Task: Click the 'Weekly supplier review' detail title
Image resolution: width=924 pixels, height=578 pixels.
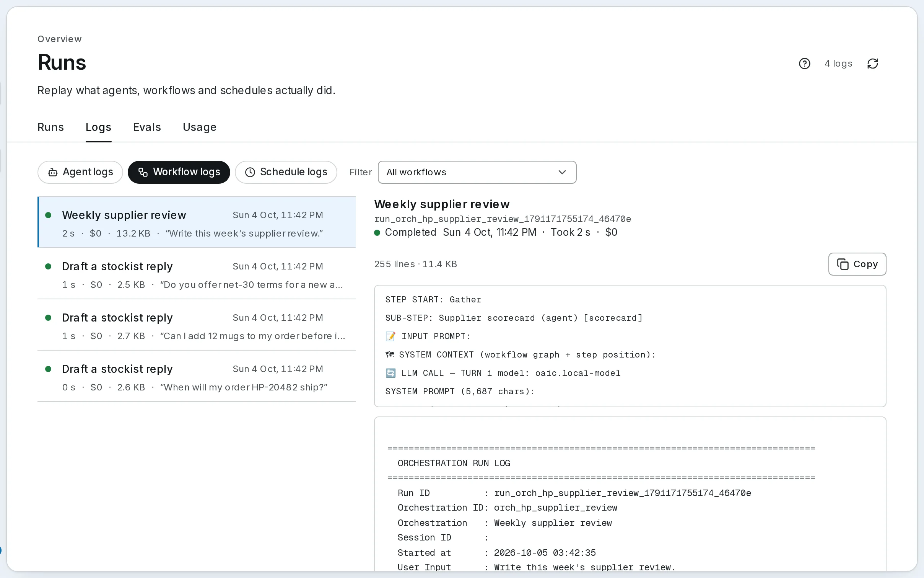Action: click(x=442, y=204)
